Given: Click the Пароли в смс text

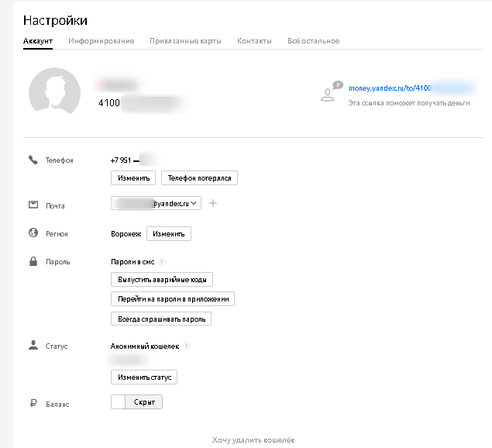Looking at the screenshot, I should pyautogui.click(x=132, y=262).
